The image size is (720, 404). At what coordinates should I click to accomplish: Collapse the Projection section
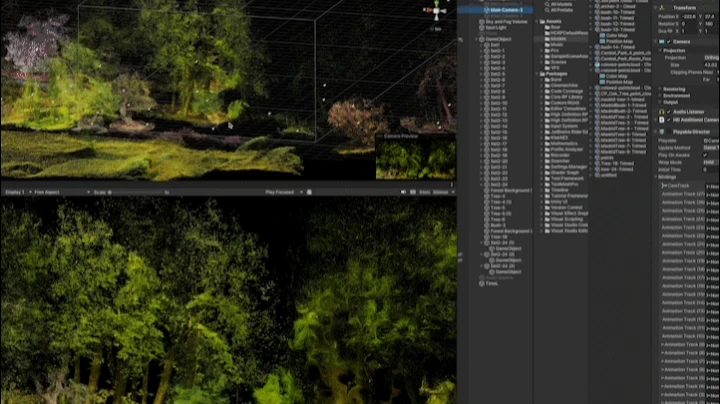tap(660, 50)
